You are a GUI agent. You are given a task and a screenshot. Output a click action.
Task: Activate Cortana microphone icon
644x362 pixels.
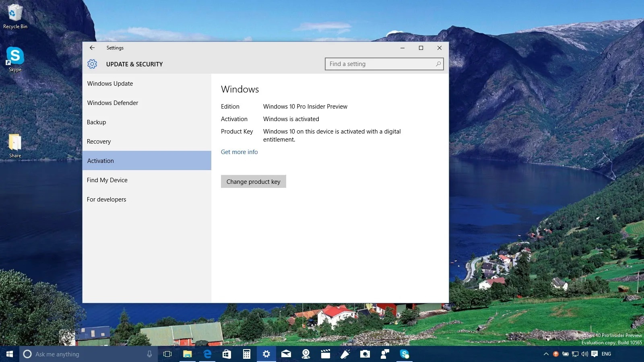click(149, 354)
